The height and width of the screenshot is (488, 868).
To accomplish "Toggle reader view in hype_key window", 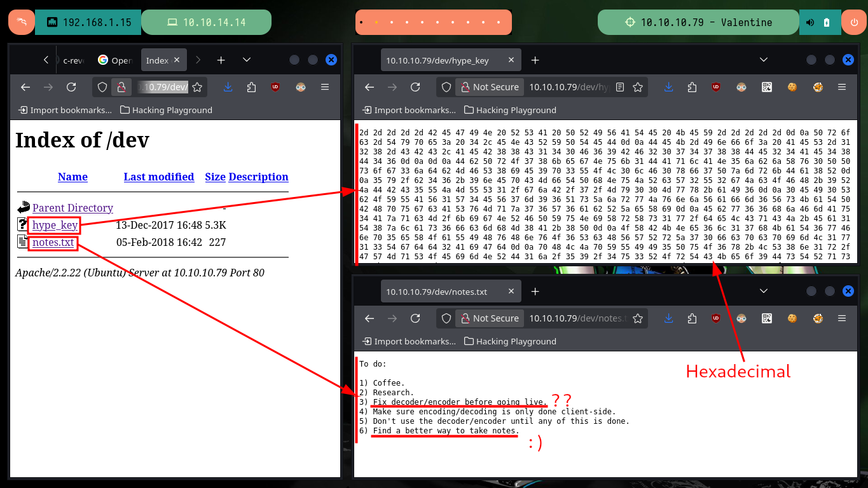I will click(620, 87).
